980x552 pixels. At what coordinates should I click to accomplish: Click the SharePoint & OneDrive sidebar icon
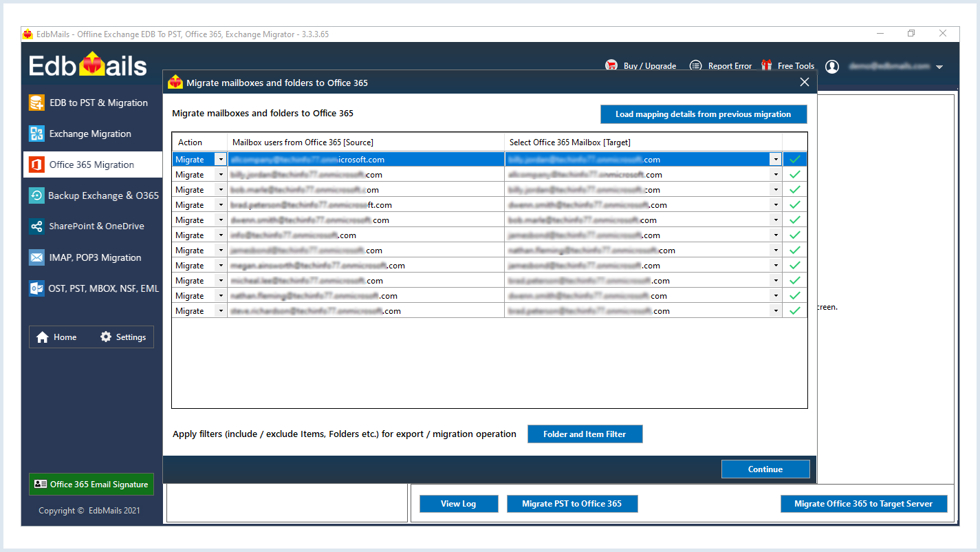[x=36, y=226]
